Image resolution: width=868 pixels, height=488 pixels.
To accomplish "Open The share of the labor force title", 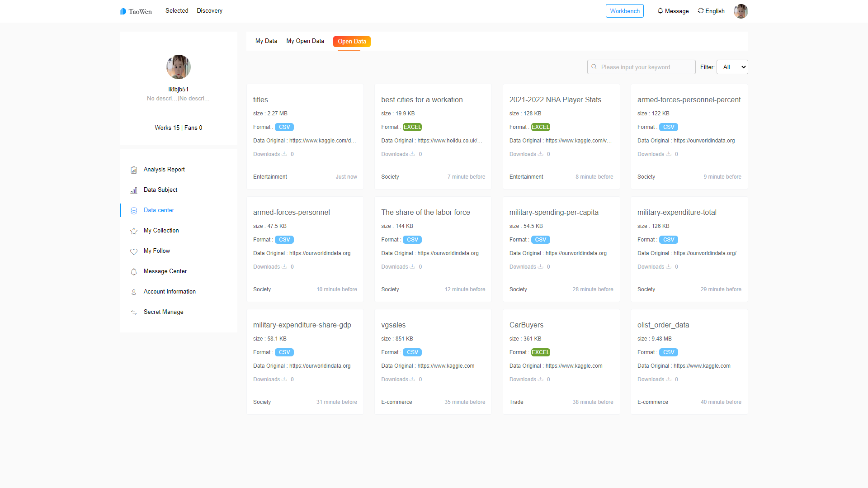I will tap(425, 213).
